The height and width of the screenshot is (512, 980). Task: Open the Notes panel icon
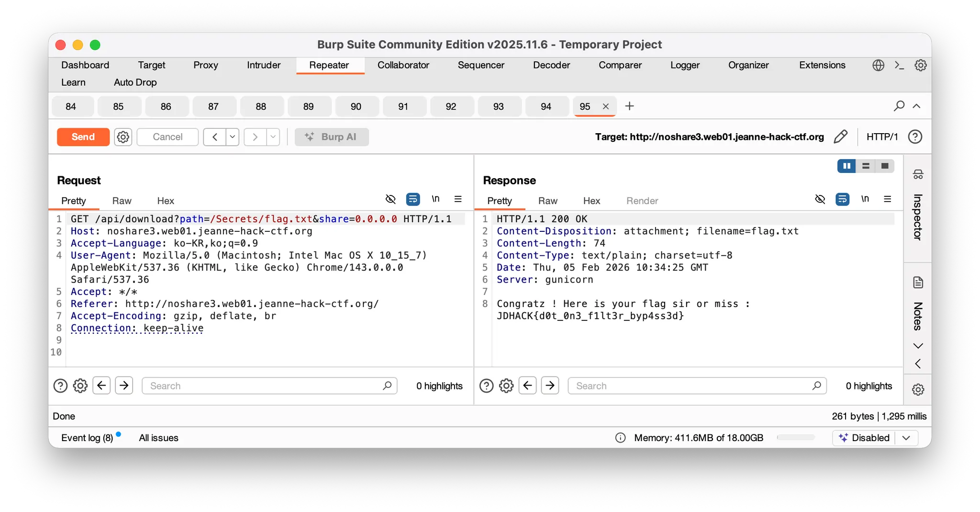click(918, 283)
